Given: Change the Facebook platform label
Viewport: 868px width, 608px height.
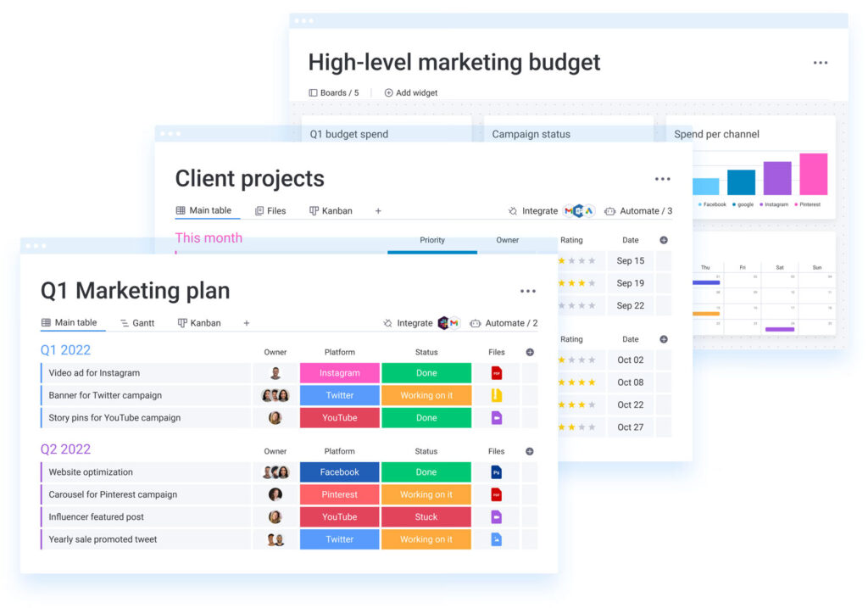Looking at the screenshot, I should [340, 472].
